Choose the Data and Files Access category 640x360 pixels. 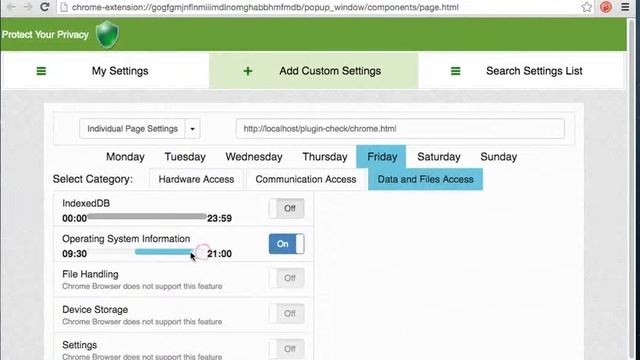[x=425, y=179]
